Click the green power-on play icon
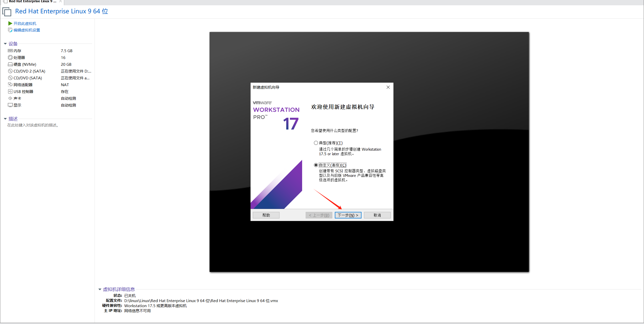The image size is (644, 324). click(x=10, y=23)
